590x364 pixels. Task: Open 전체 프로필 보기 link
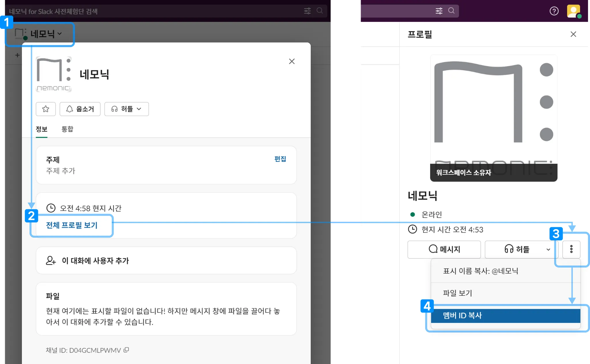72,225
